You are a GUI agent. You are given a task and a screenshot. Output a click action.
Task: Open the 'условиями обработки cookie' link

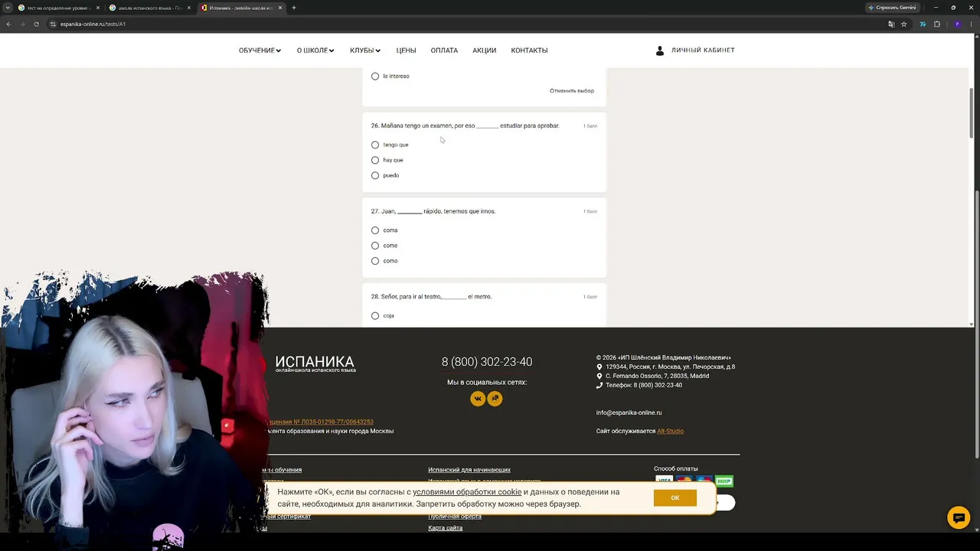467,492
